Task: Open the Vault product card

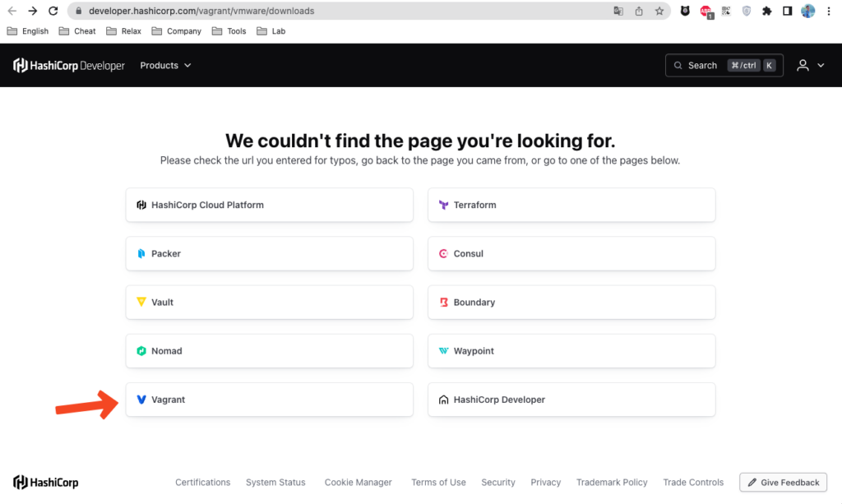Action: click(x=270, y=303)
